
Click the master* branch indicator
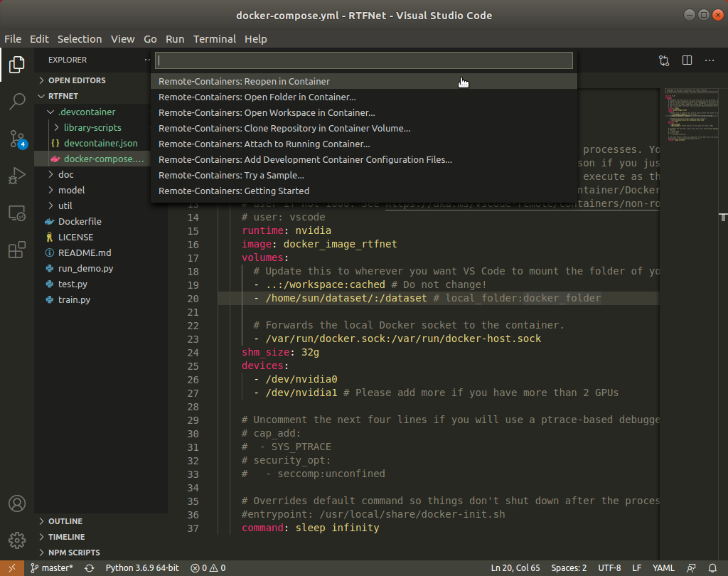tap(52, 568)
